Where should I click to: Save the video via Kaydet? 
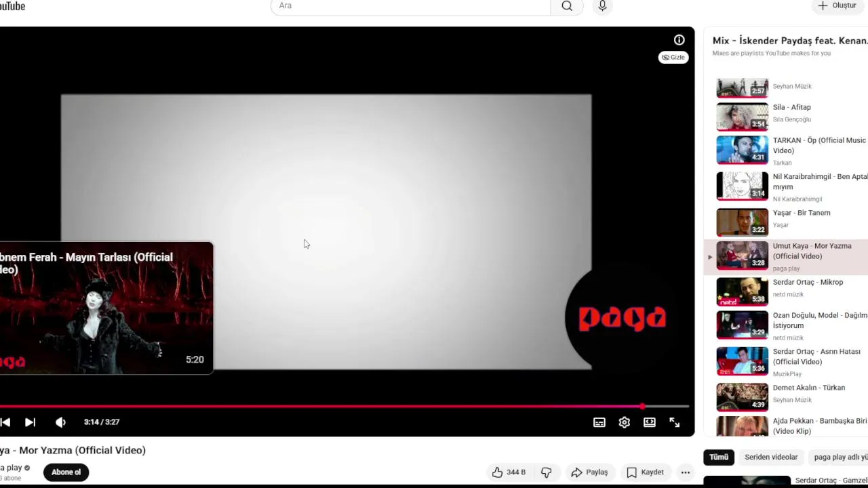645,472
